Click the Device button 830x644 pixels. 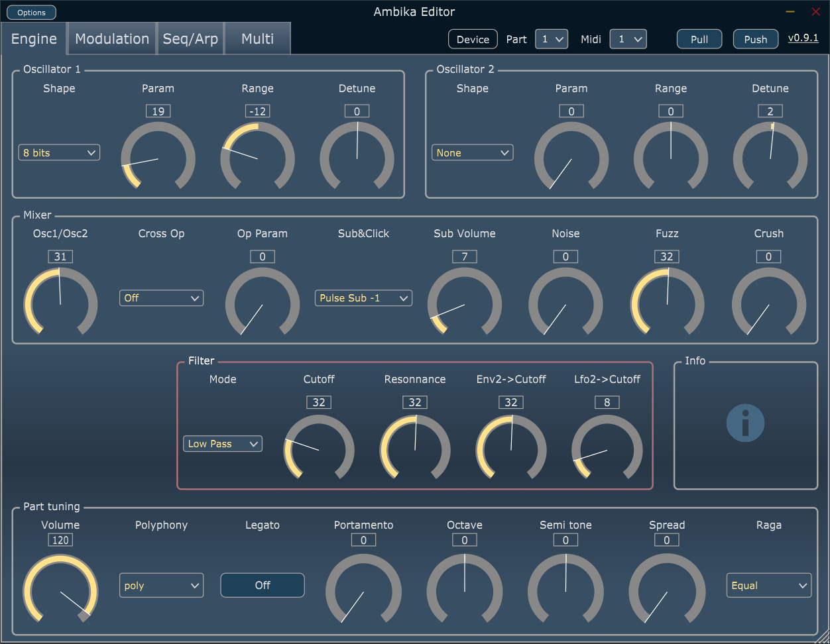tap(473, 39)
